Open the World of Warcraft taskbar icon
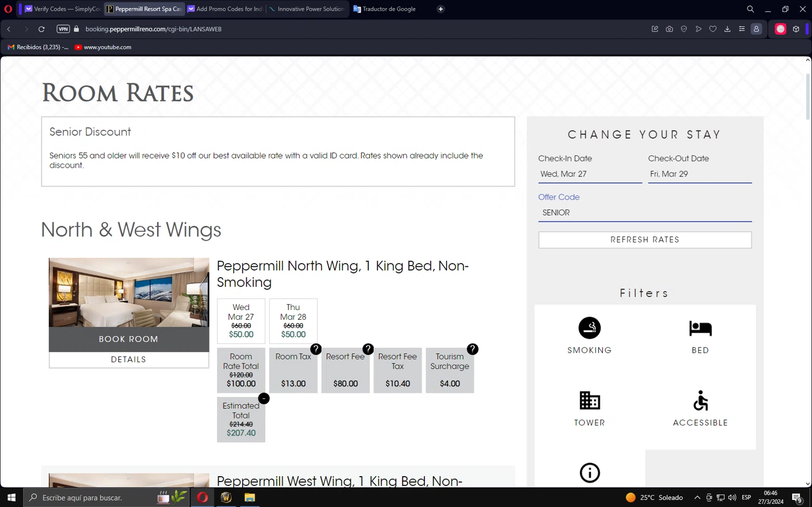 [226, 497]
